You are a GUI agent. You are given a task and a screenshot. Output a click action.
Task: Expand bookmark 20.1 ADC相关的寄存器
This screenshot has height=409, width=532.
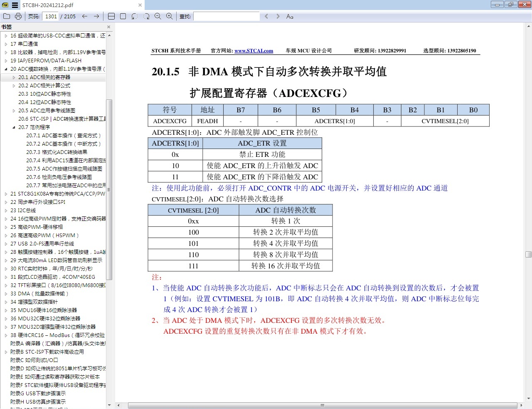coord(14,77)
